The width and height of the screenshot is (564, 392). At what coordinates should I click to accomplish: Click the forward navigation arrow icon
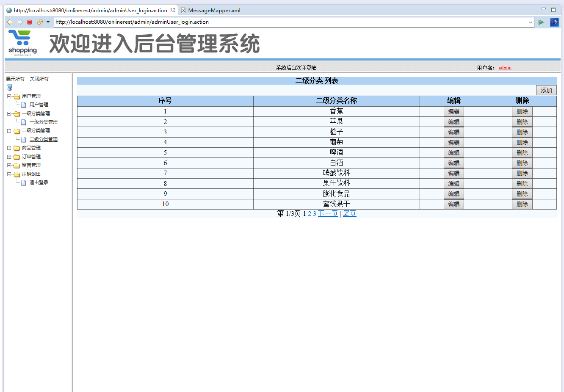pyautogui.click(x=19, y=22)
